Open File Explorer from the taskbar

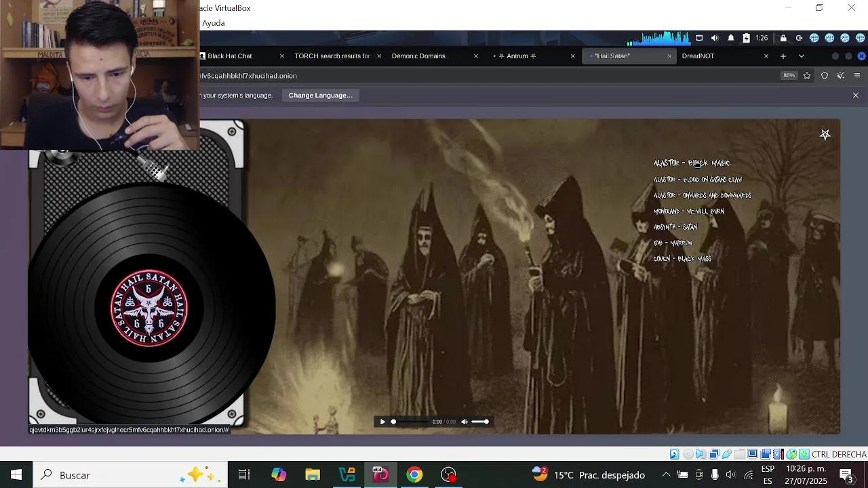[313, 475]
